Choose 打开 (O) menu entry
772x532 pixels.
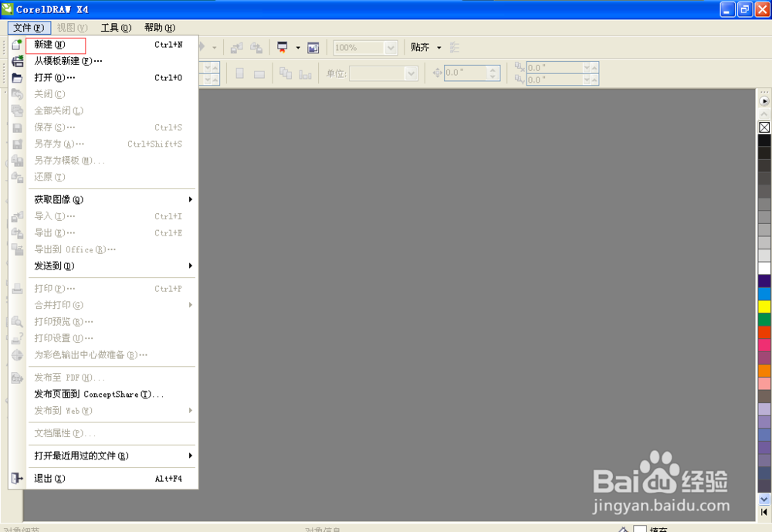[x=103, y=78]
